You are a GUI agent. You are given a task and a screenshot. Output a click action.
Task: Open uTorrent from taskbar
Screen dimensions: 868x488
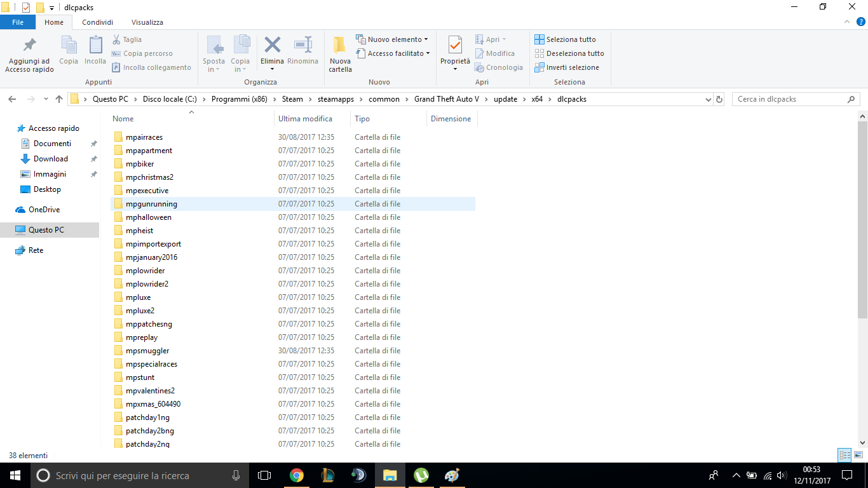tap(421, 475)
